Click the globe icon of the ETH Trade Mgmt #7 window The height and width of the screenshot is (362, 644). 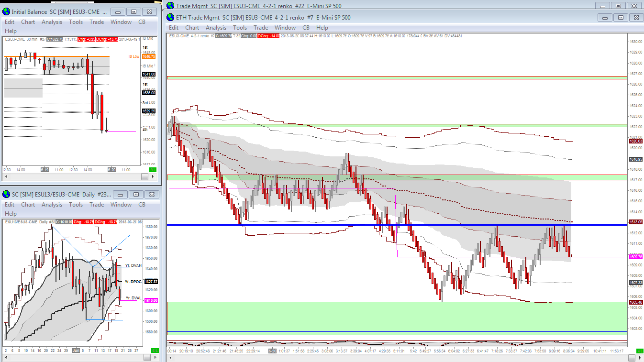coord(170,17)
